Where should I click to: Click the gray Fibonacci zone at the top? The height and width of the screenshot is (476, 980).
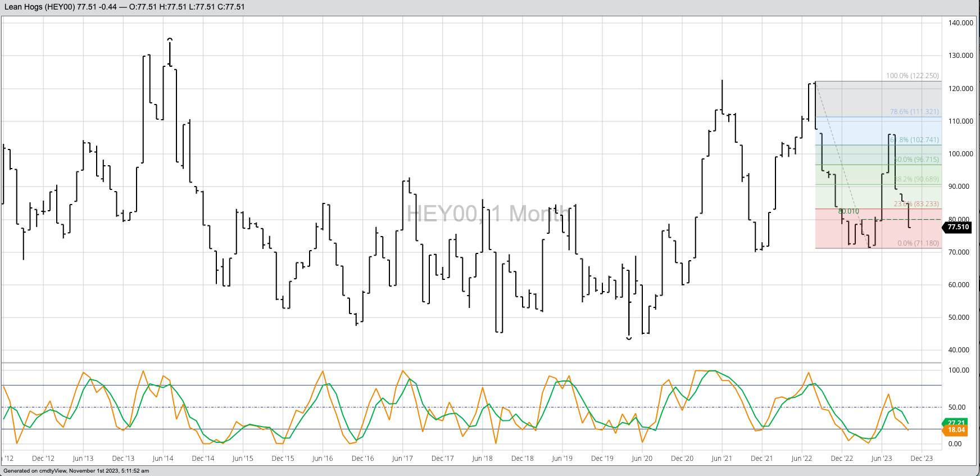coord(877,99)
